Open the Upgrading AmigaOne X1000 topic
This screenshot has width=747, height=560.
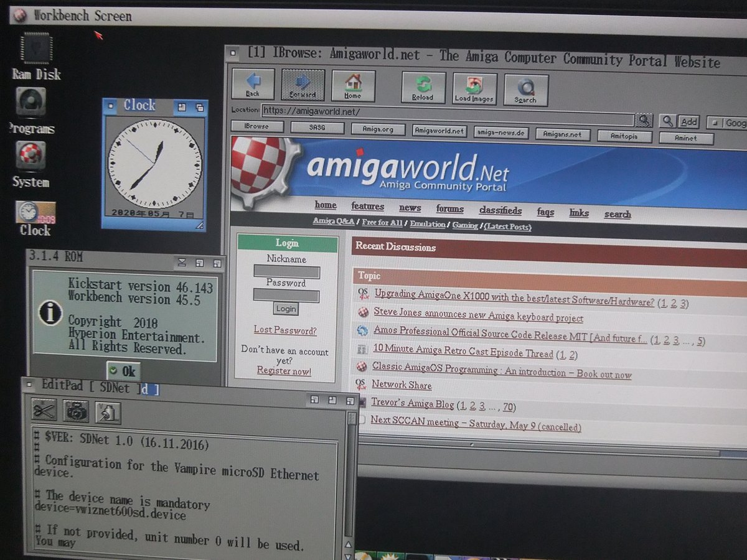tap(514, 298)
